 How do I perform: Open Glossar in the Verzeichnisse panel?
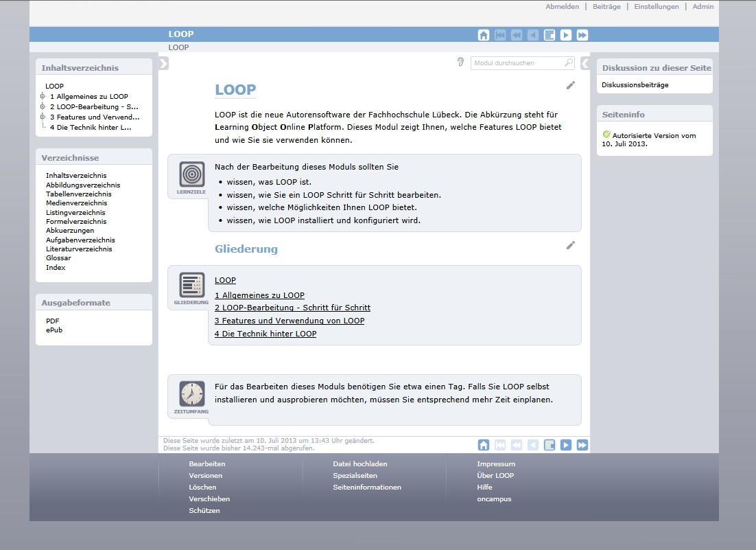(58, 258)
